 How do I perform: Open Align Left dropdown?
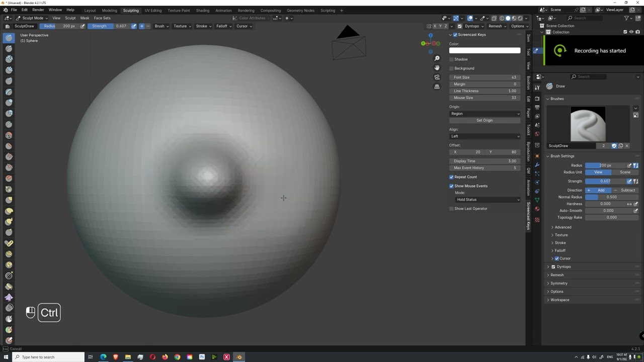485,136
